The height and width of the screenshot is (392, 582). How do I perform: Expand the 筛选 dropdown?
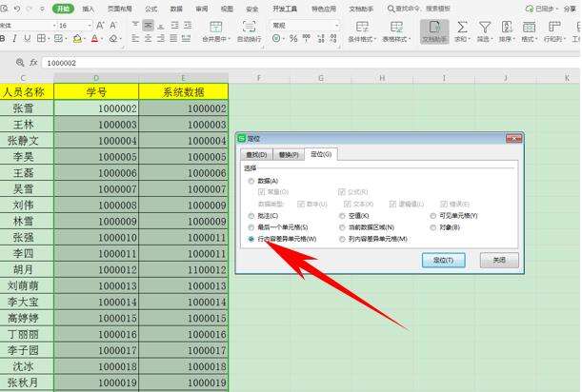click(492, 39)
